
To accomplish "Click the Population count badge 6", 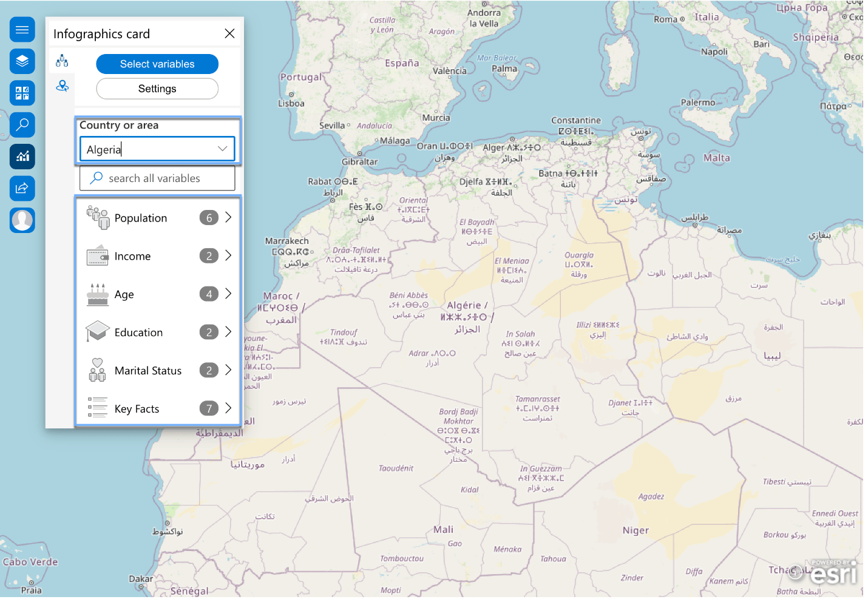I will pyautogui.click(x=209, y=218).
